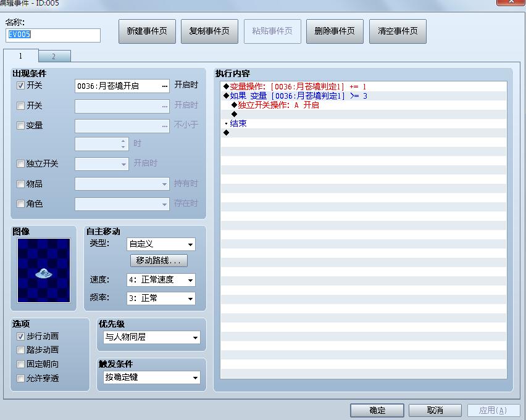The width and height of the screenshot is (526, 420).
Task: Click the 取消 button
Action: [x=435, y=410]
